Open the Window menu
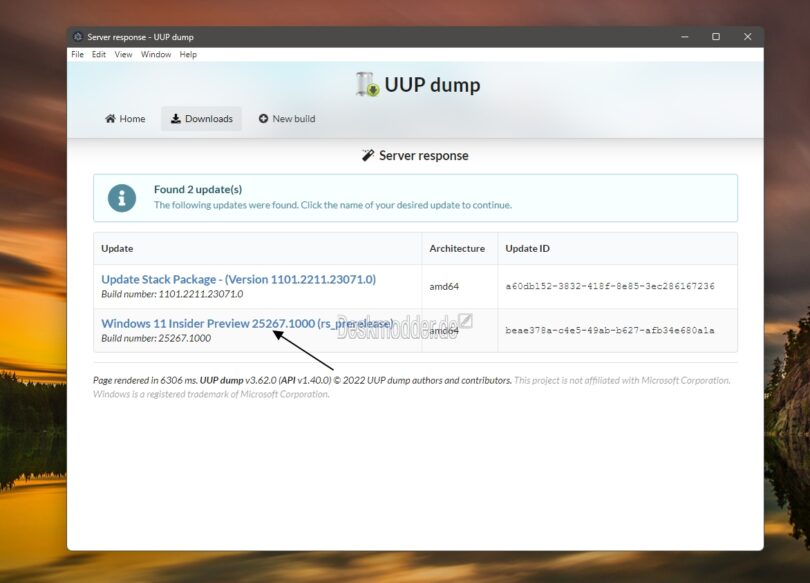This screenshot has height=583, width=810. [x=156, y=54]
